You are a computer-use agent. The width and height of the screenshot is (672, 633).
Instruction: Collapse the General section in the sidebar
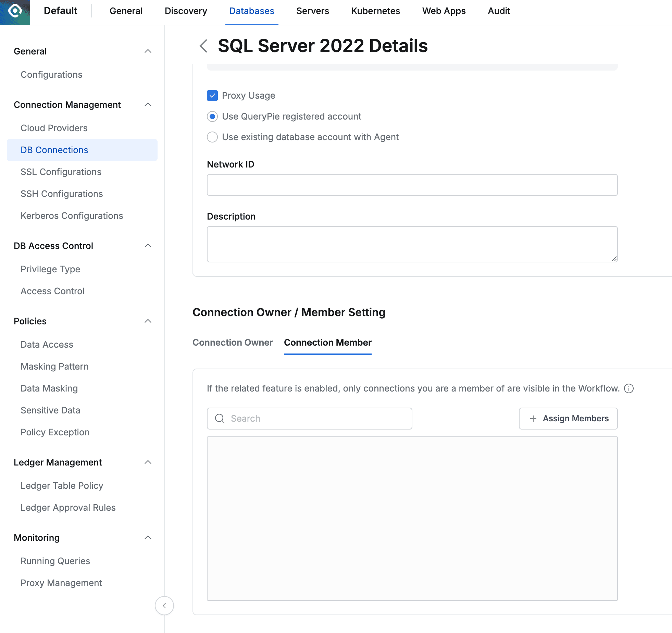click(x=148, y=51)
